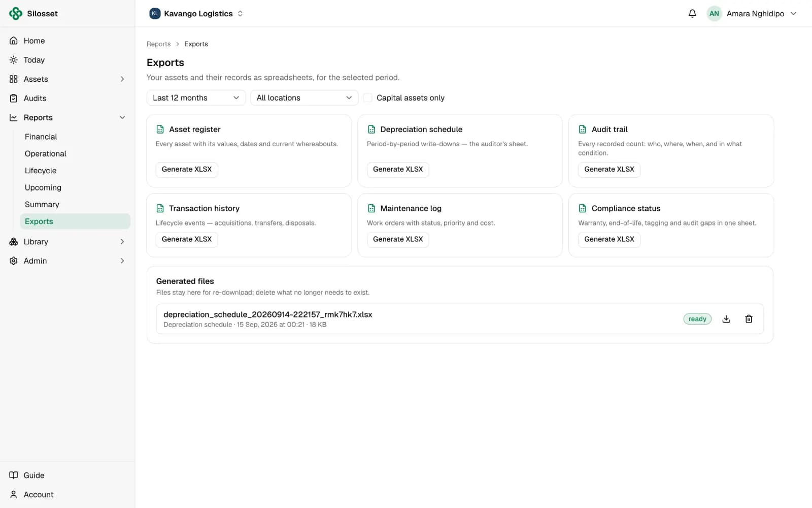Open the Amara Nghidipo user menu chevron
Image resolution: width=812 pixels, height=508 pixels.
pyautogui.click(x=793, y=14)
